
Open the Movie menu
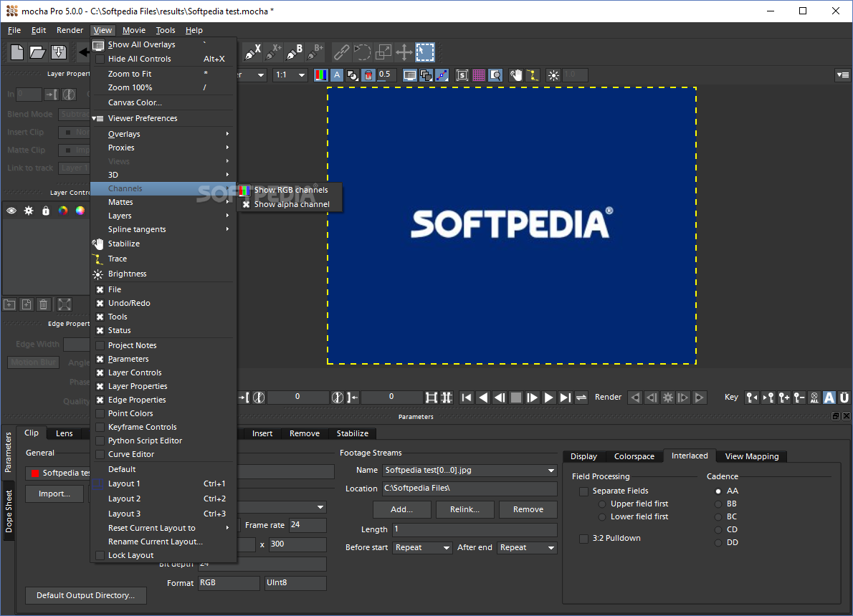(x=134, y=31)
